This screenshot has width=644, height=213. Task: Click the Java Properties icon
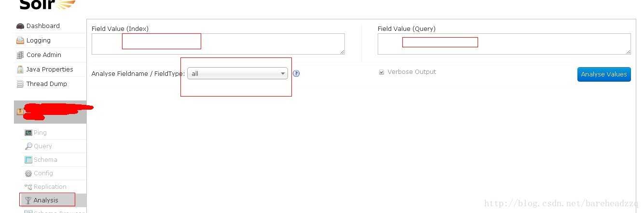(x=20, y=70)
